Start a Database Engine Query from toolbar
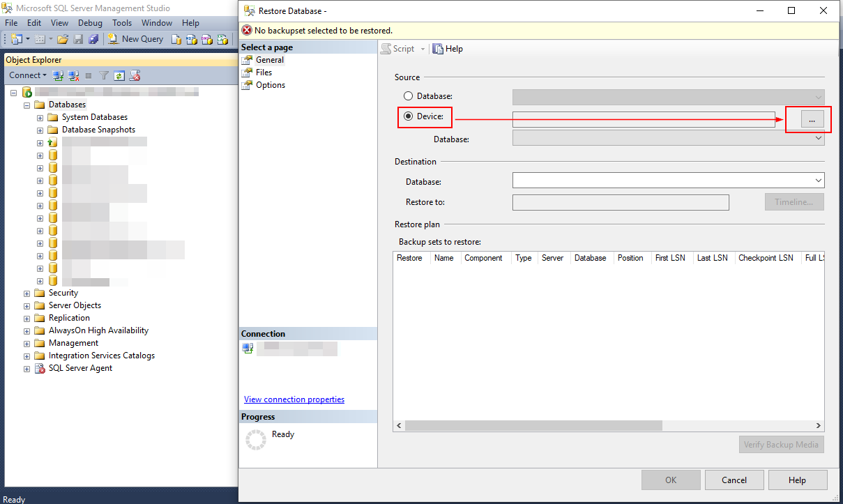The image size is (843, 504). [x=176, y=39]
